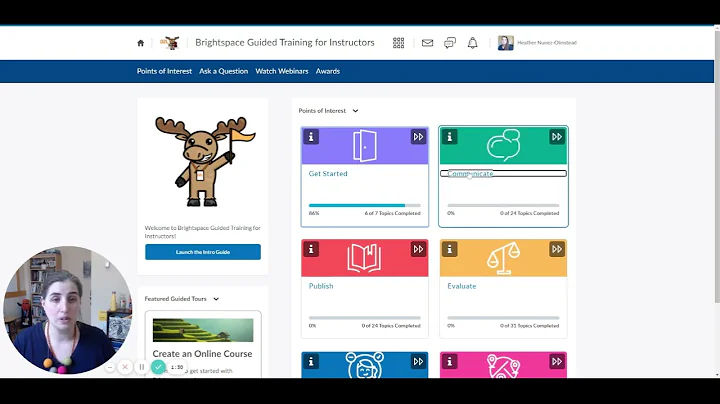Open the Get Started link
This screenshot has height=404, width=720.
[x=328, y=174]
